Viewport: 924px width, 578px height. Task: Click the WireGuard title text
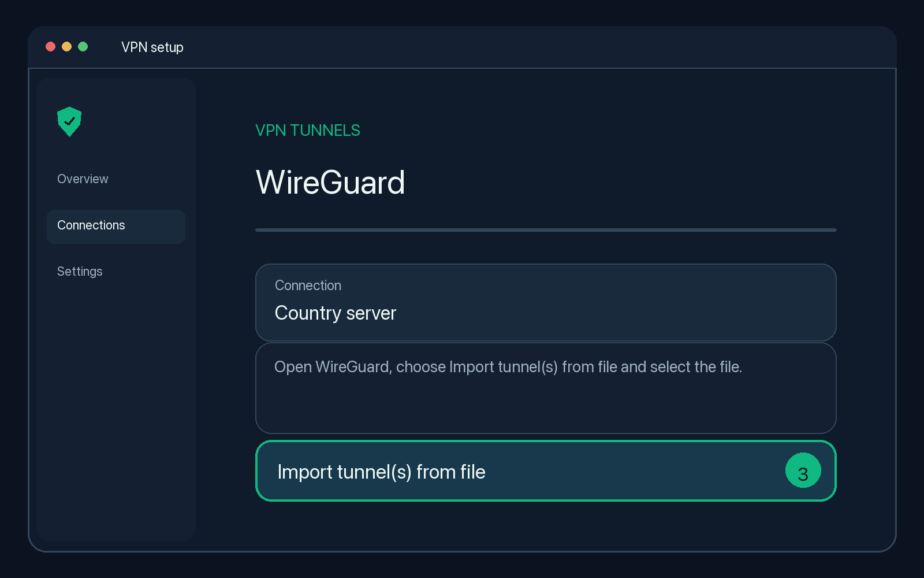pos(330,183)
